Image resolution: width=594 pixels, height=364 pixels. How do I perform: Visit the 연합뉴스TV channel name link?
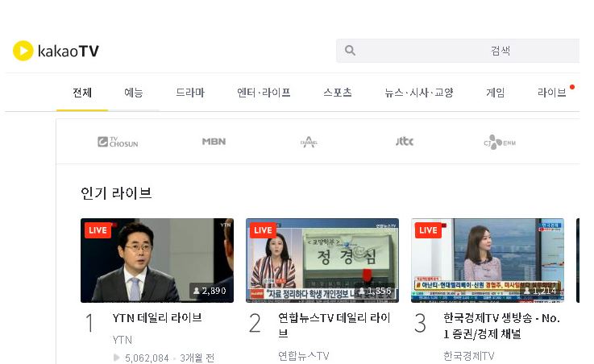[303, 356]
